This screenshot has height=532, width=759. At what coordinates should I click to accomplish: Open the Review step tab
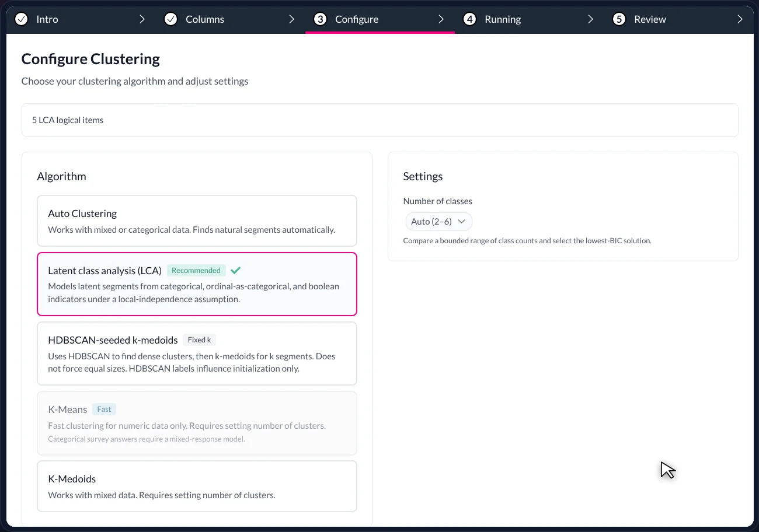pos(679,19)
